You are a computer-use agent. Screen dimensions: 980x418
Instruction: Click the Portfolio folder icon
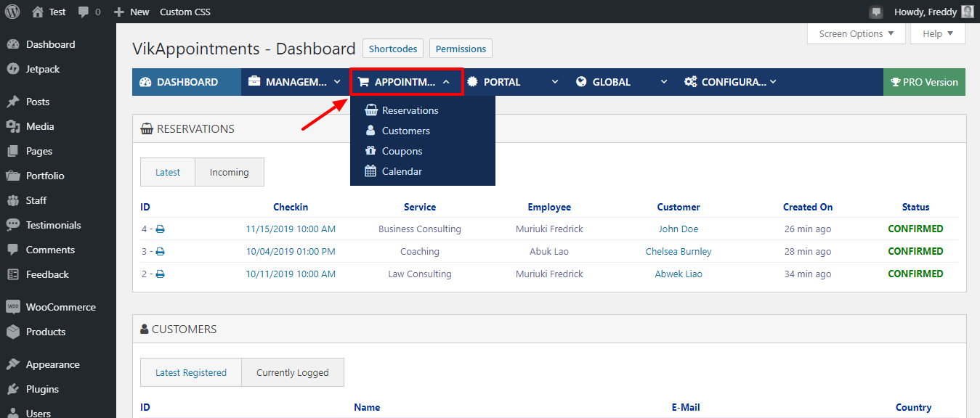(13, 176)
